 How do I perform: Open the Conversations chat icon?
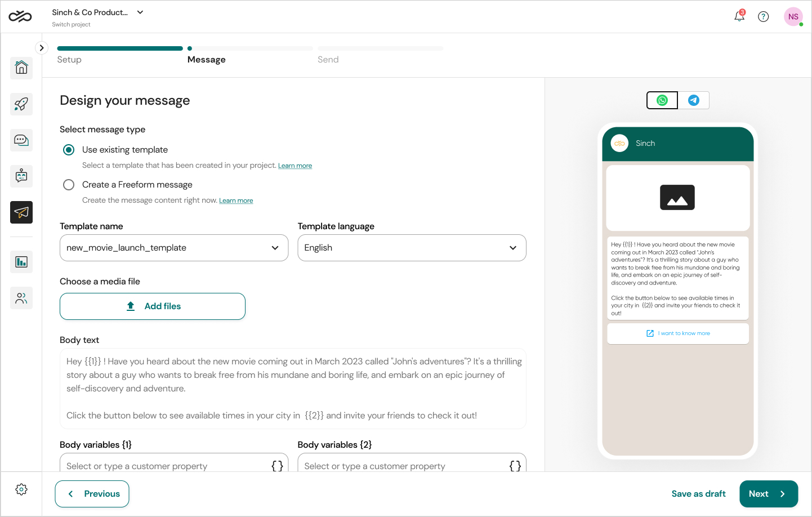coord(21,140)
